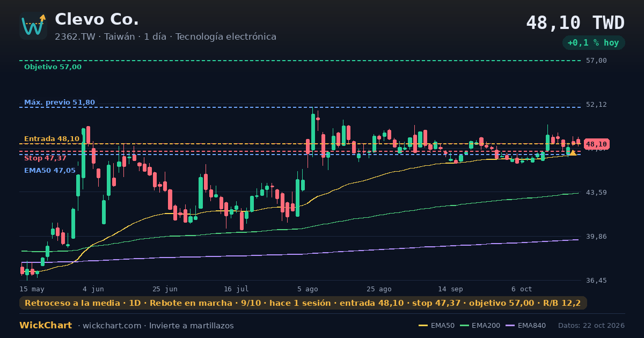This screenshot has width=644, height=338.
Task: Open the wickchart.com footer link
Action: pos(113,326)
